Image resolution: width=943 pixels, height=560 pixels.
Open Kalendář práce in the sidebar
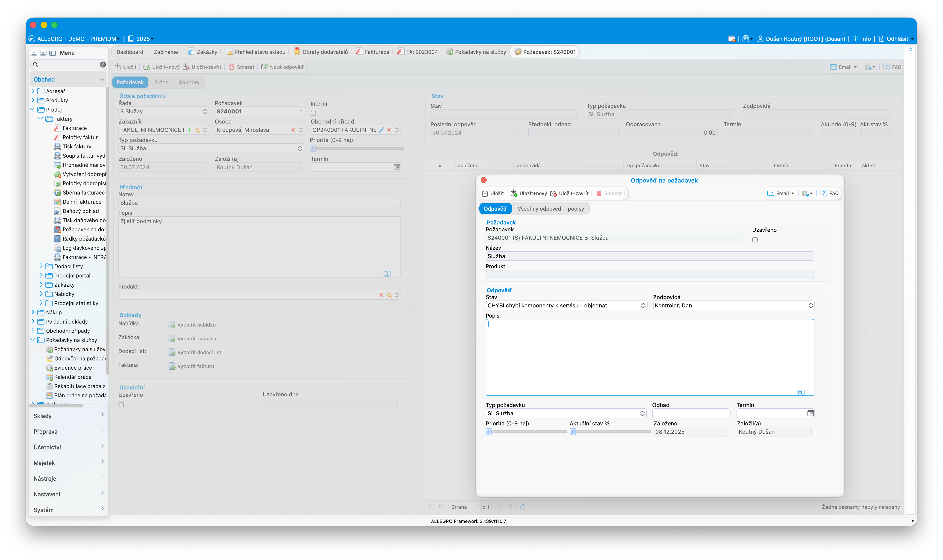point(72,377)
